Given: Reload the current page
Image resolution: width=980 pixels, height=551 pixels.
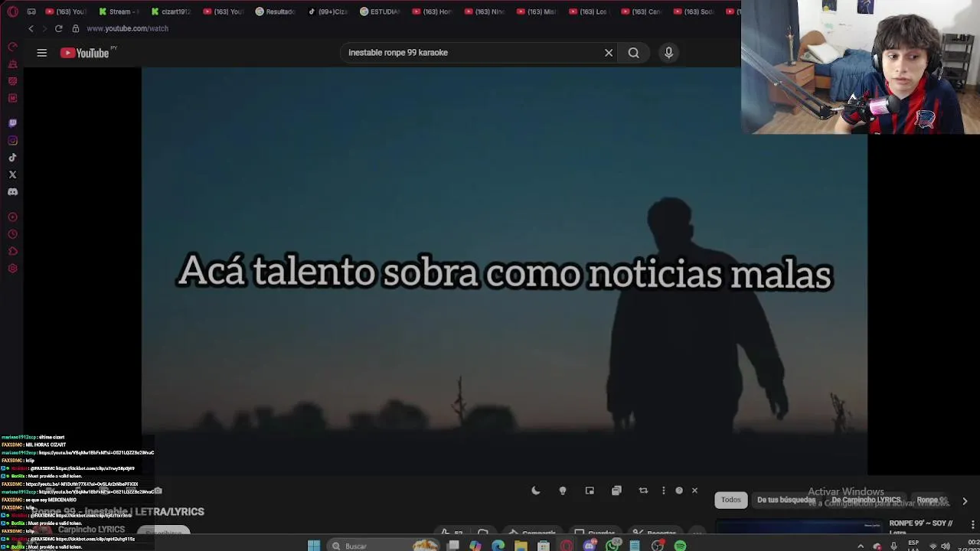Looking at the screenshot, I should pyautogui.click(x=58, y=28).
